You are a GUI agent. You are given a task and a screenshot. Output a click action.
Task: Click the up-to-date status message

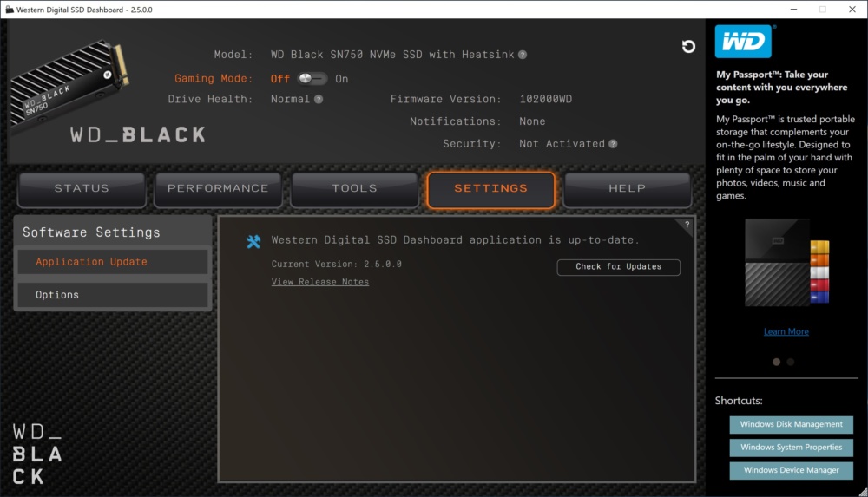455,239
